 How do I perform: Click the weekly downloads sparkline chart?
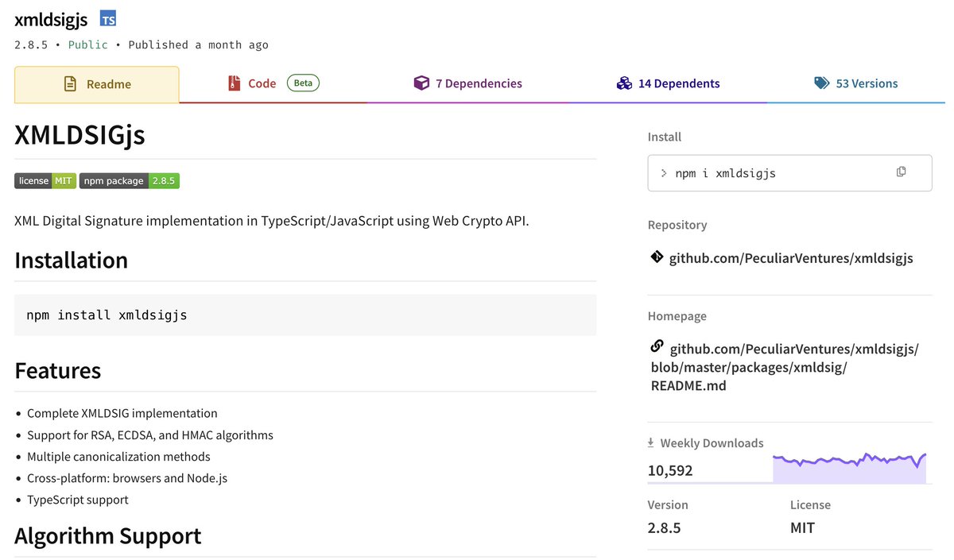850,468
